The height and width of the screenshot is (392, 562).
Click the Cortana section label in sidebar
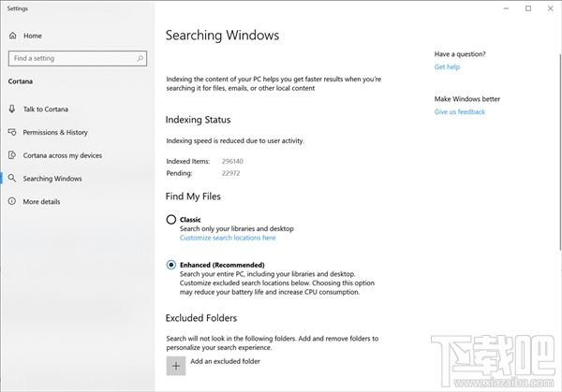click(x=21, y=81)
